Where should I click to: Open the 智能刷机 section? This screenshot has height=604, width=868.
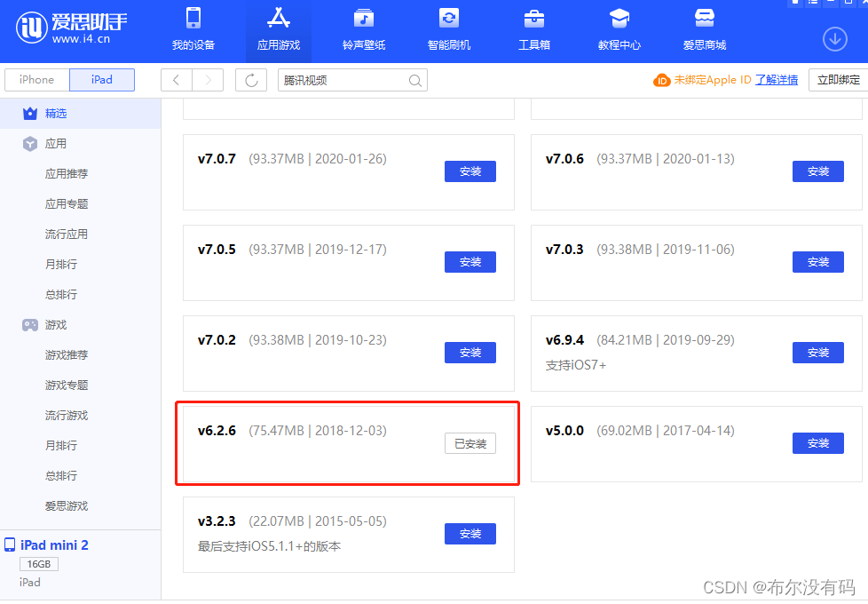(449, 30)
